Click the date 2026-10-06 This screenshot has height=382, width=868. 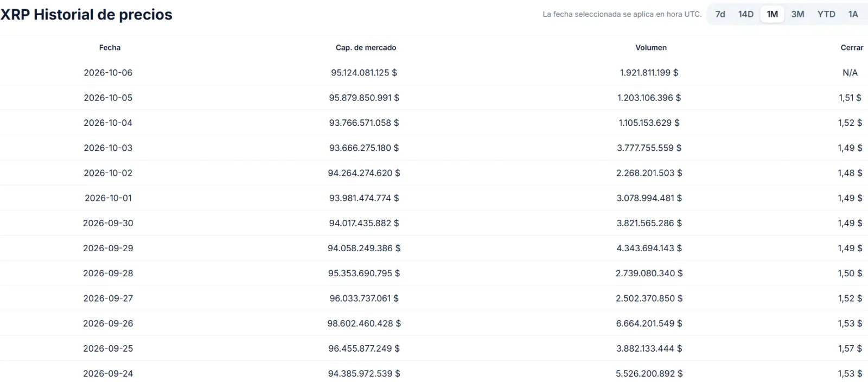(x=108, y=73)
